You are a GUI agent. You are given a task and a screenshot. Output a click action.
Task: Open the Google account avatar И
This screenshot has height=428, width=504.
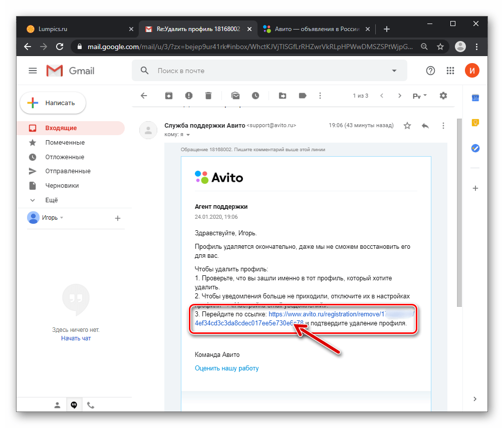coord(472,71)
